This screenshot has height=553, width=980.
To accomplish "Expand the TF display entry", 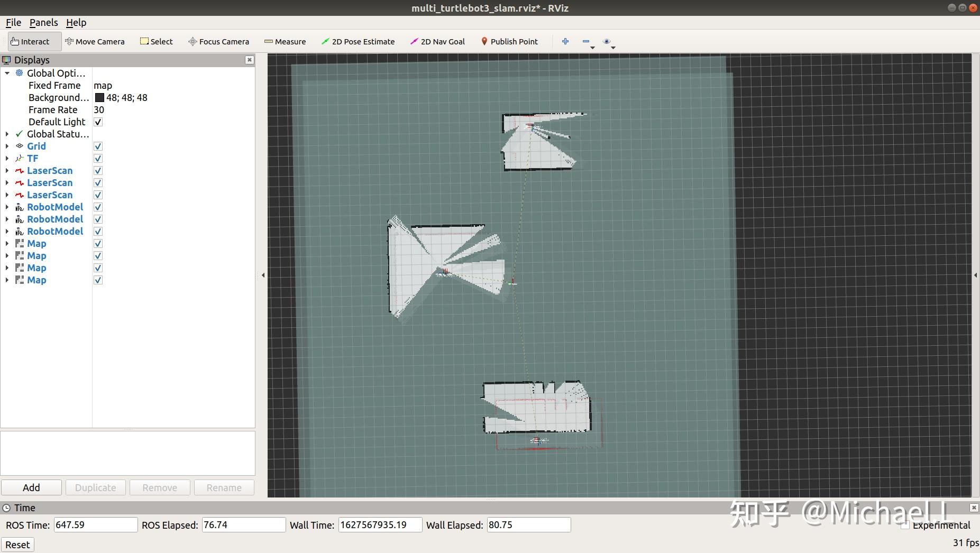I will 7,159.
